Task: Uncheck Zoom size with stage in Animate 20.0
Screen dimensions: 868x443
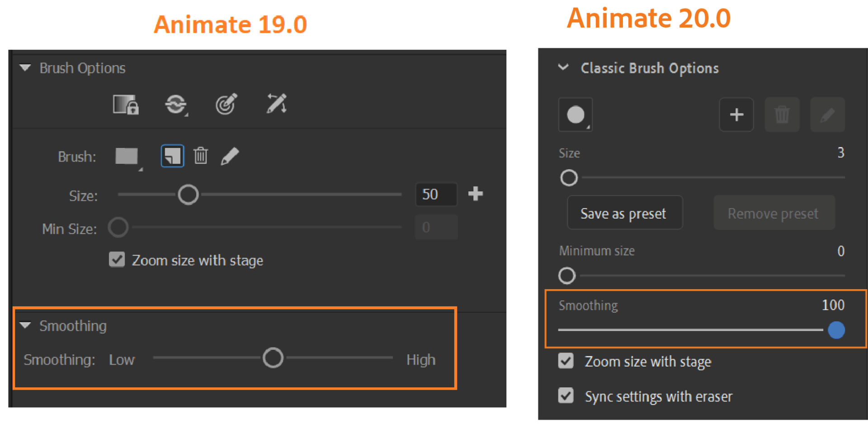Action: tap(566, 361)
